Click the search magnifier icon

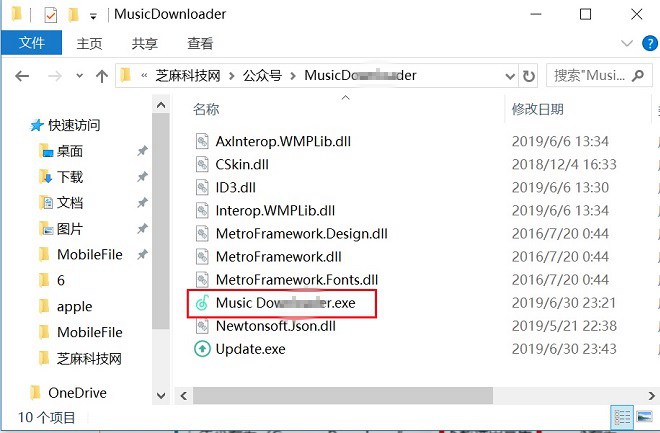coord(638,76)
